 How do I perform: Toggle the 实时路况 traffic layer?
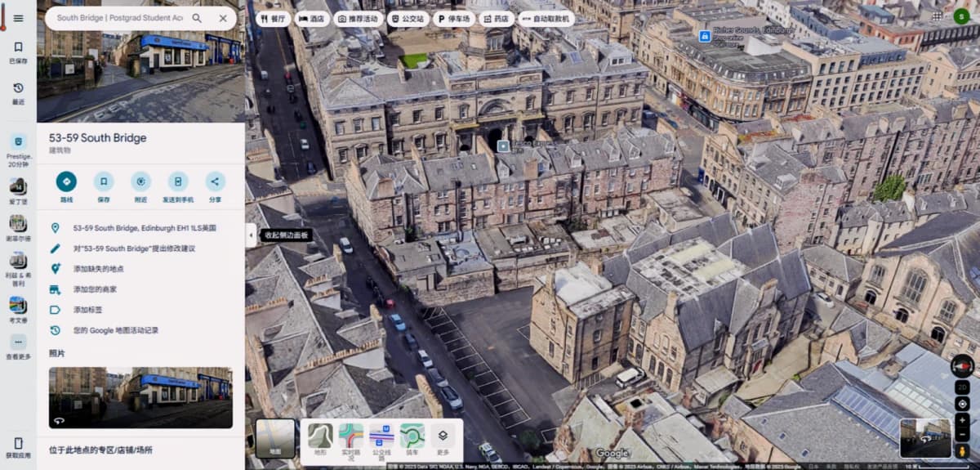[351, 440]
